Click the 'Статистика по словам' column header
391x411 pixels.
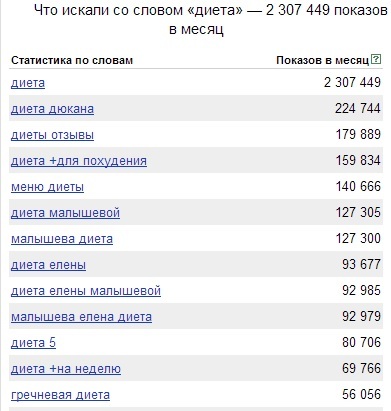pos(72,60)
